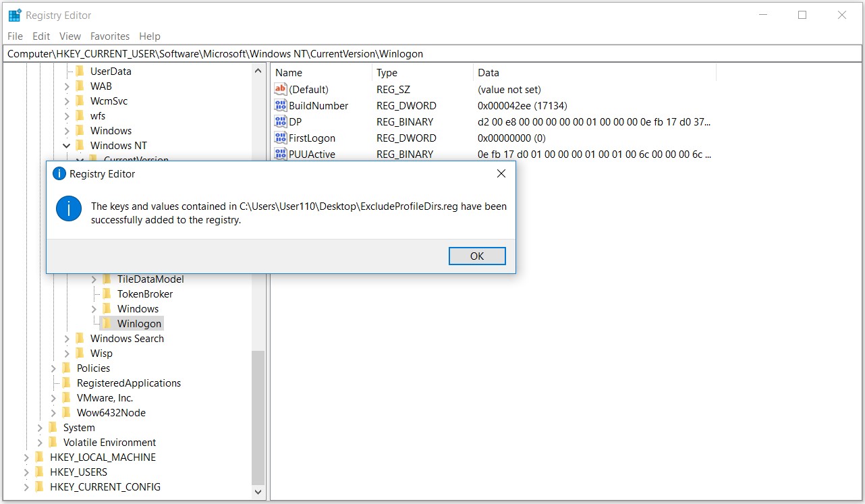
Task: Expand the Wow6432Node key
Action: point(53,413)
